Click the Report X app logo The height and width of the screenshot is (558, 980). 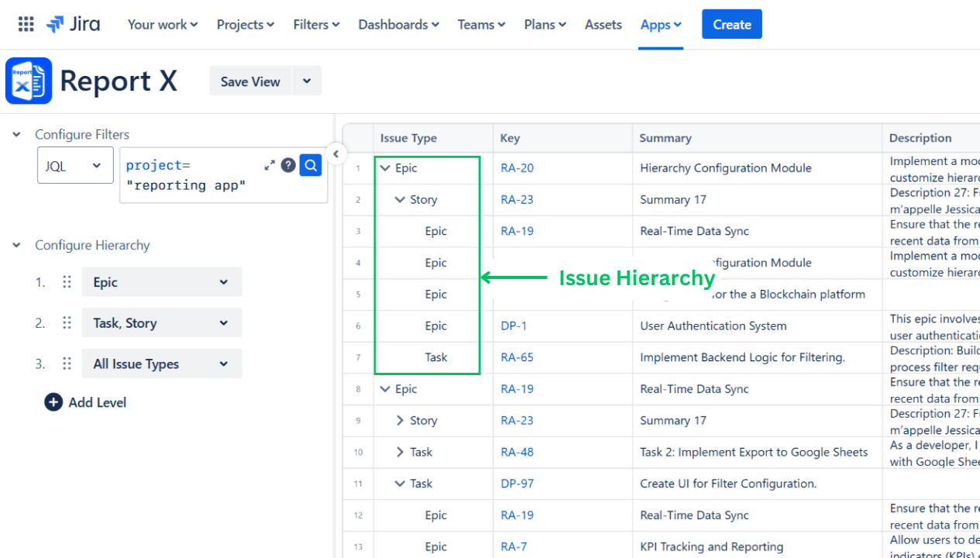[29, 81]
